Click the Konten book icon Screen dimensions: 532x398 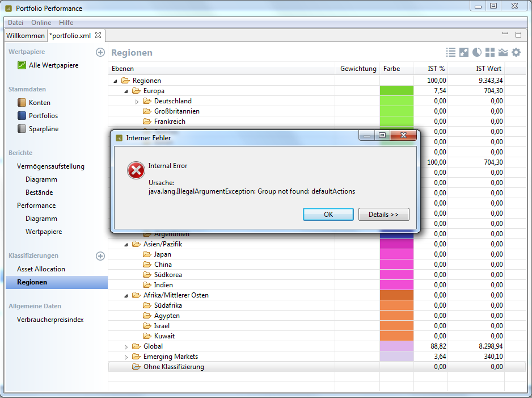pyautogui.click(x=22, y=103)
